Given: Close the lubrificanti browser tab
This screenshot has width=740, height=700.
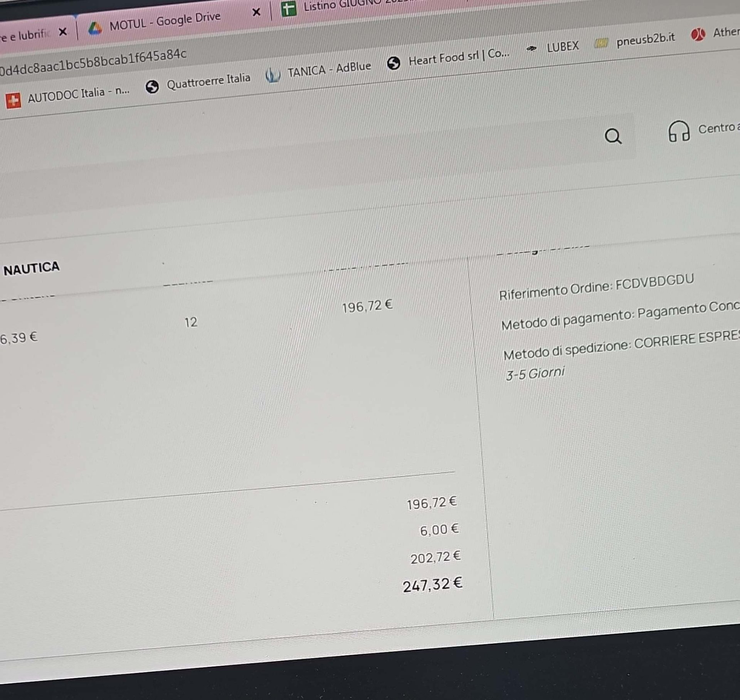Looking at the screenshot, I should [x=63, y=32].
